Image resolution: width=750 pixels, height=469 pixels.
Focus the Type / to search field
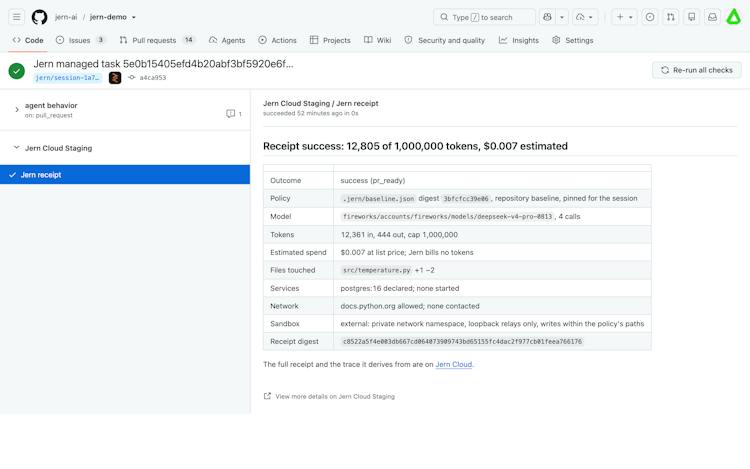(x=484, y=17)
